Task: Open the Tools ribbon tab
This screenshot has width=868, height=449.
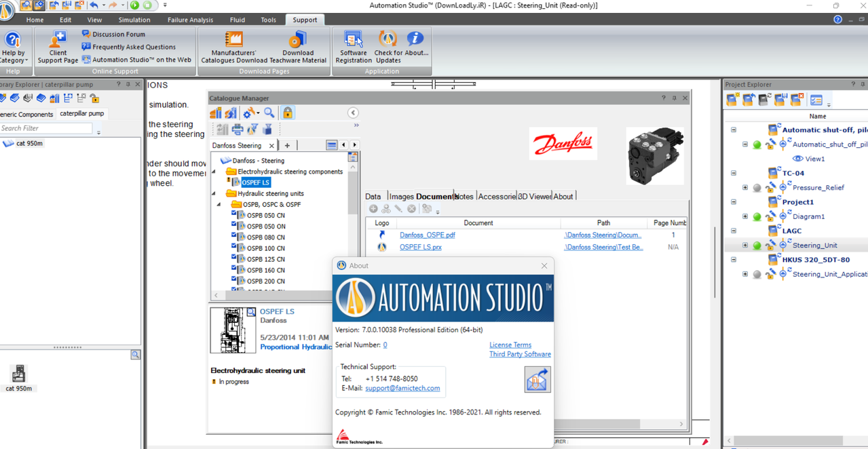Action: pyautogui.click(x=268, y=20)
